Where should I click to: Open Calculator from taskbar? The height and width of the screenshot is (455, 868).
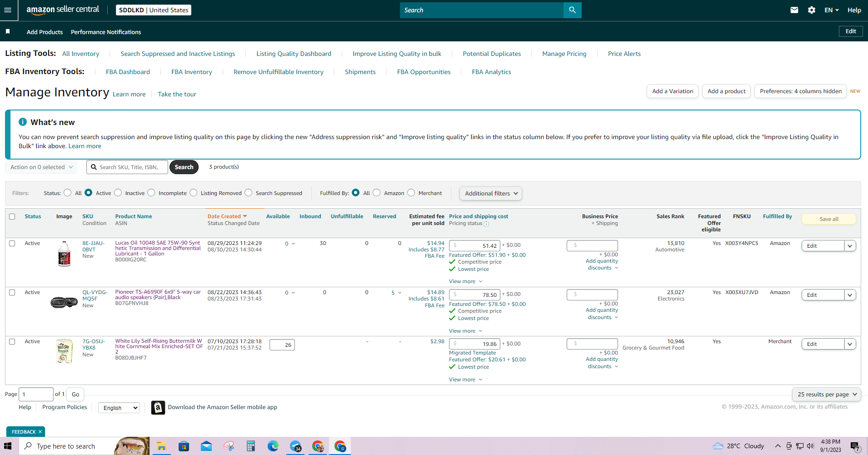point(251,446)
